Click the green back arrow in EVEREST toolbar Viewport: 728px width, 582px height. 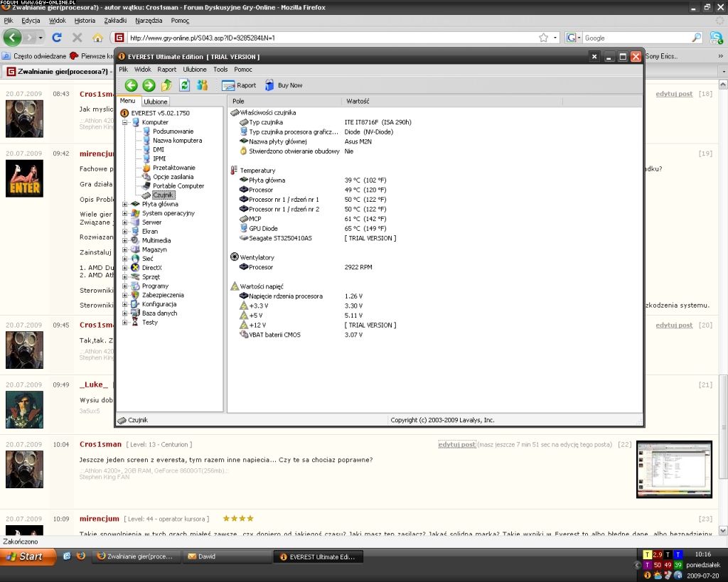131,85
